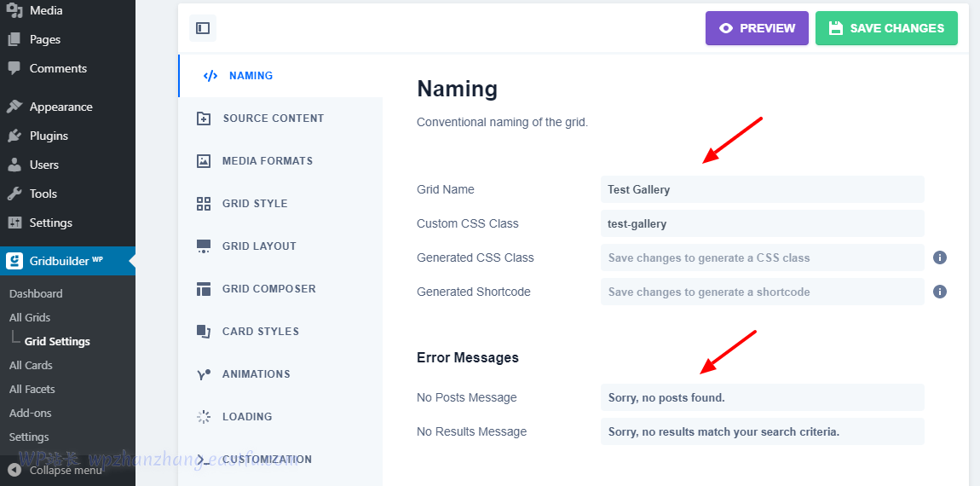
Task: Open Gridbuilder WP menu item
Action: pyautogui.click(x=67, y=261)
